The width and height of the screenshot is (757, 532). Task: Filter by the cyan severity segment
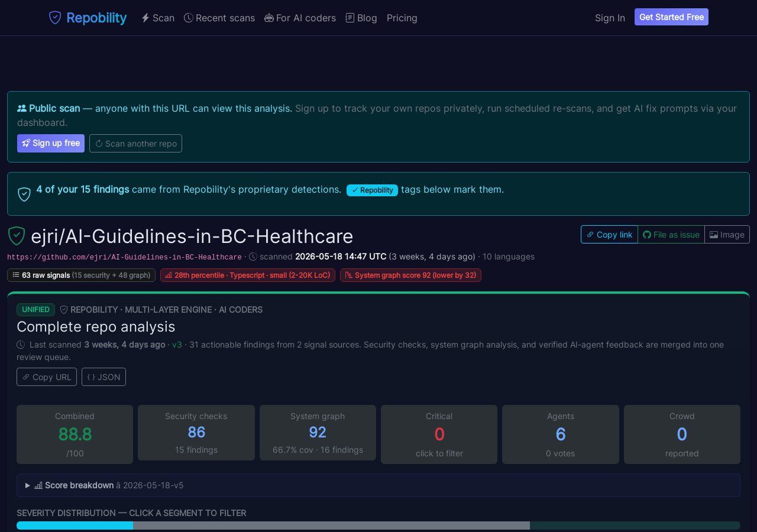75,525
